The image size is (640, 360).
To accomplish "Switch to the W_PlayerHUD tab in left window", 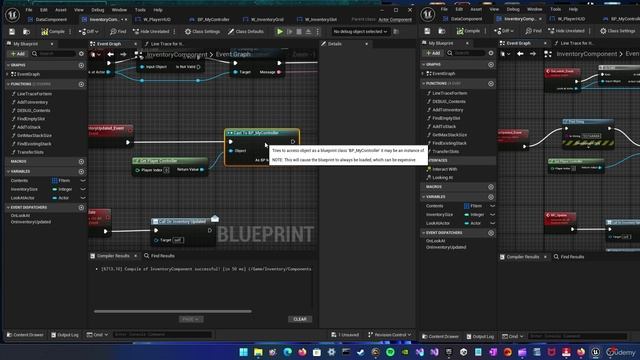I will [x=153, y=20].
